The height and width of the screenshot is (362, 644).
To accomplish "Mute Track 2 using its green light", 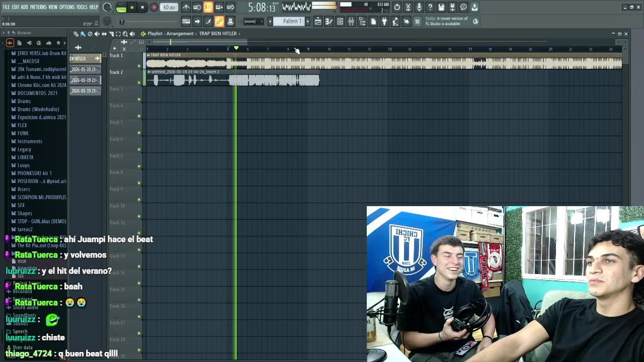I will click(x=139, y=82).
